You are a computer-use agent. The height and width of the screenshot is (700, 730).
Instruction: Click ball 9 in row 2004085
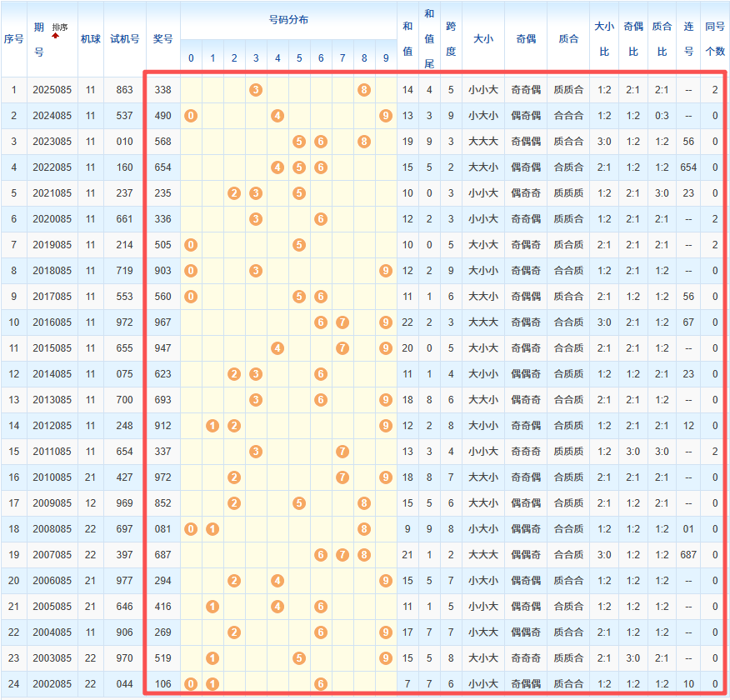coord(385,632)
